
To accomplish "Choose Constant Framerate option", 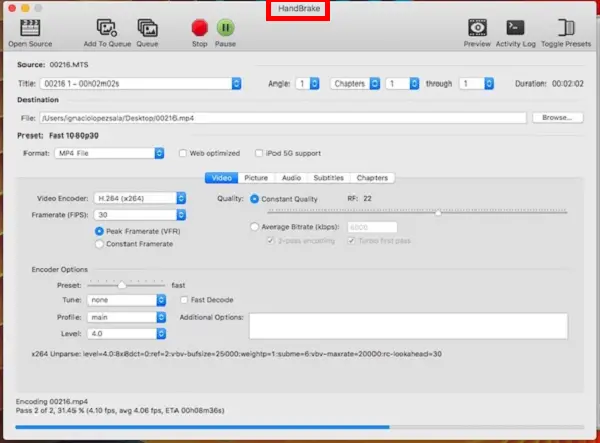I will tap(99, 244).
